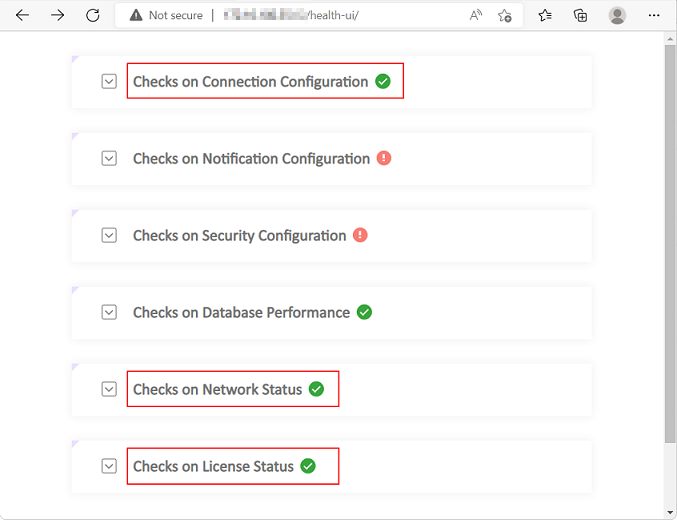Click the green checkmark beside Network Status
Image resolution: width=677 pixels, height=520 pixels.
tap(317, 389)
